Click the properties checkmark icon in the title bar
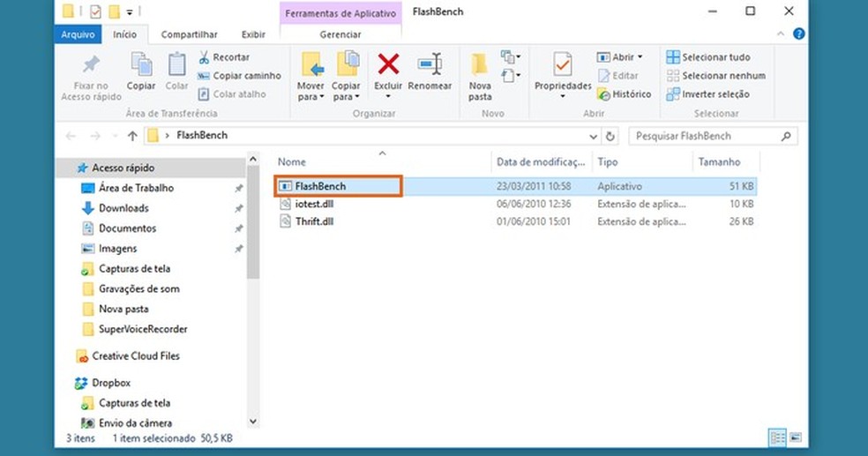Image resolution: width=868 pixels, height=456 pixels. (x=95, y=11)
